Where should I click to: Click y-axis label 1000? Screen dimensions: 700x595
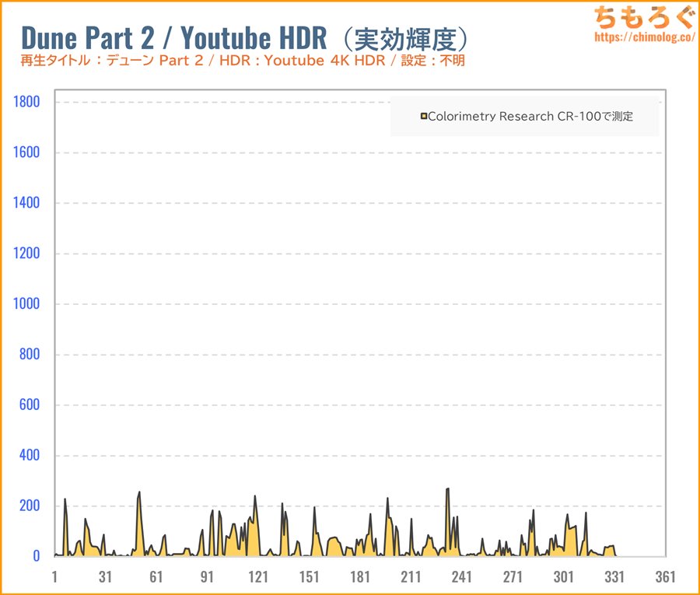tap(26, 303)
